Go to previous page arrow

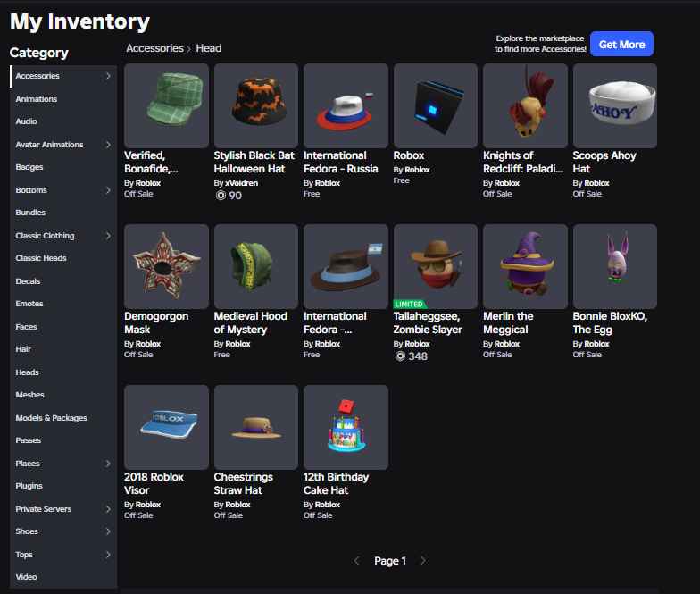[356, 561]
